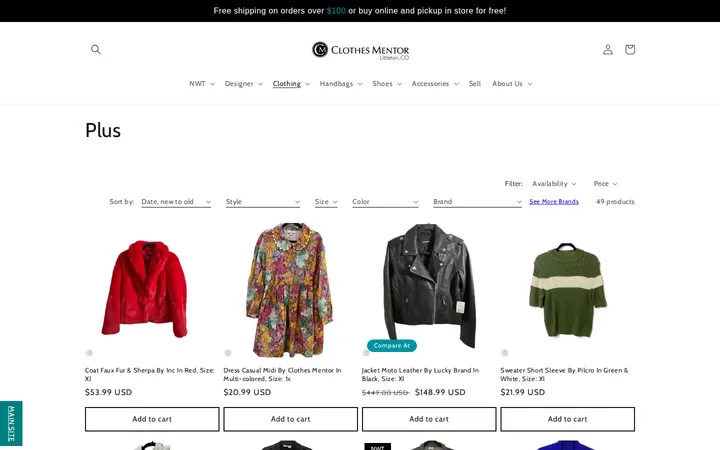Click the Compare At badge on jacket
Screen dimensions: 720x450
392,345
